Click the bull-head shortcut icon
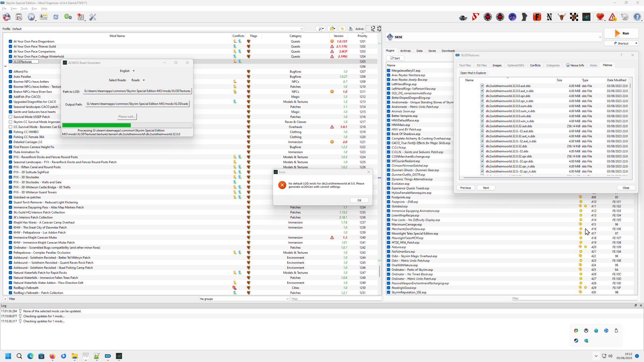The image size is (644, 362). (561, 17)
